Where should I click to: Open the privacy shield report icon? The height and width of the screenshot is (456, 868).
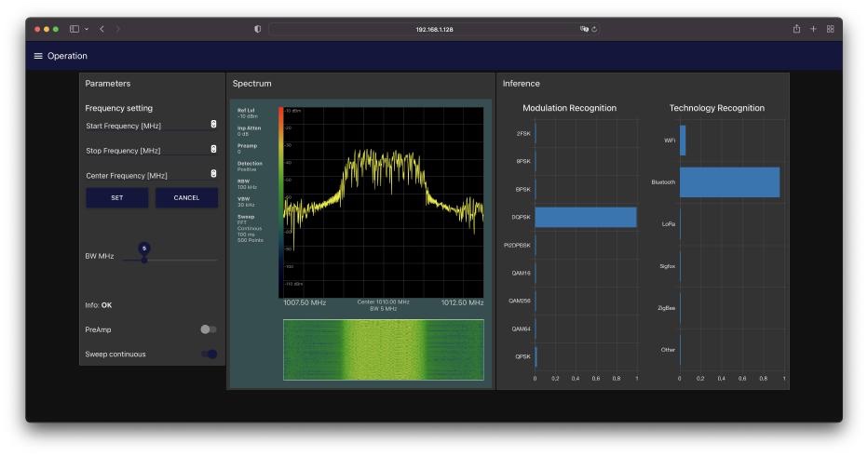tap(257, 29)
